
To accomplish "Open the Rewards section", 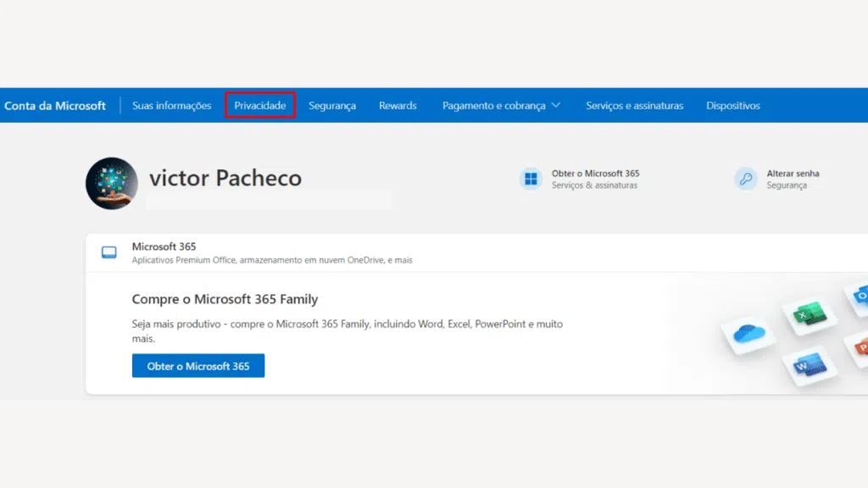I will pos(398,105).
